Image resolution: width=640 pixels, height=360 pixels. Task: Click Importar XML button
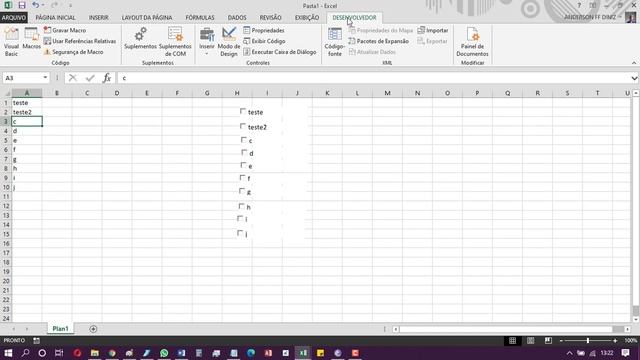tap(433, 30)
